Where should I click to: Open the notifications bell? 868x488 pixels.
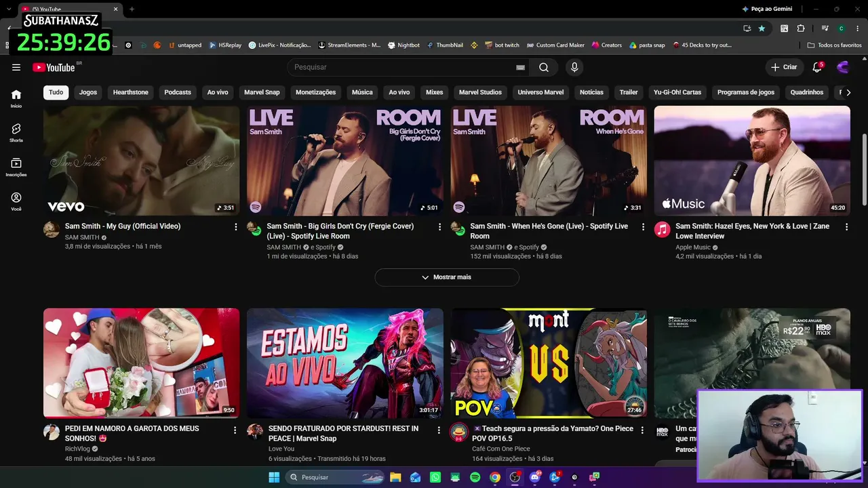coord(817,67)
